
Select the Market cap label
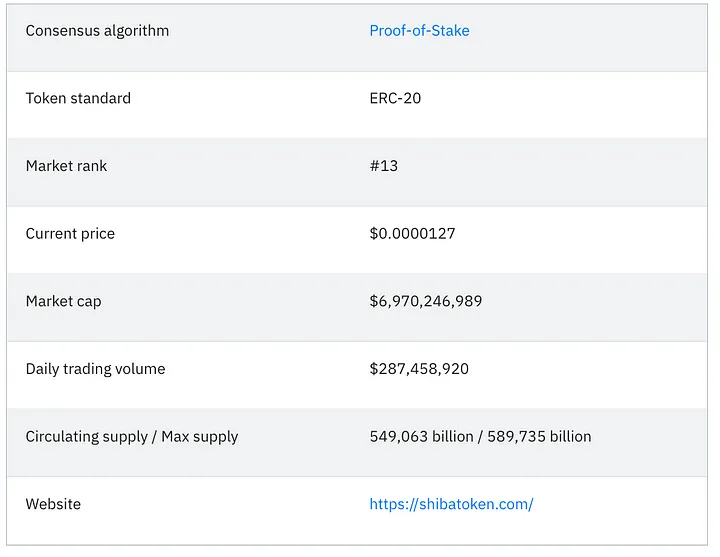(63, 301)
